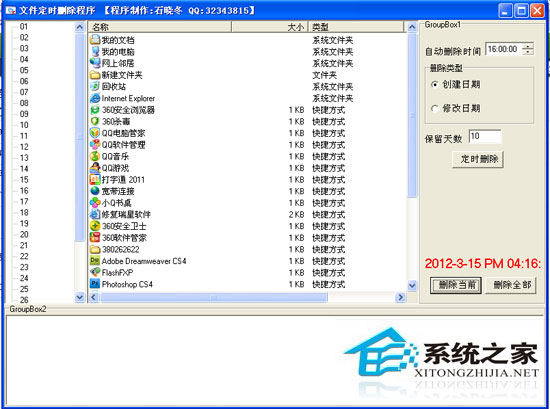Click the 修复瑞星软件 icon

[95, 214]
